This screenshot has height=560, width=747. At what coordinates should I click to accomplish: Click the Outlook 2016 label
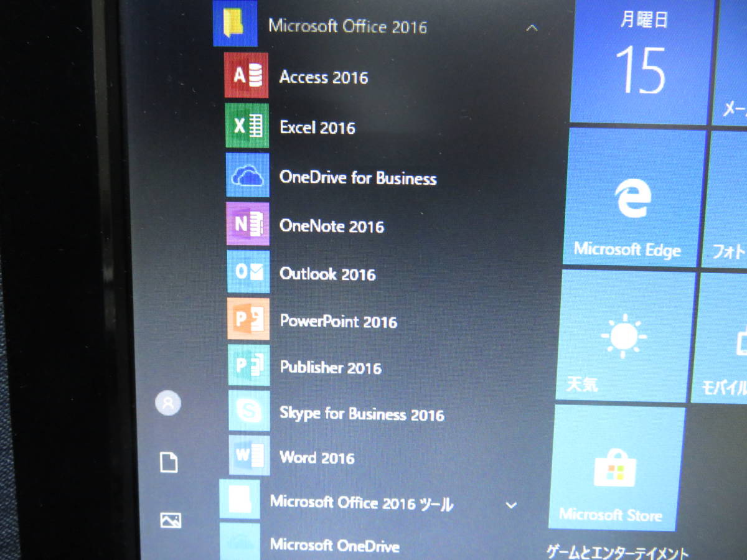327,274
